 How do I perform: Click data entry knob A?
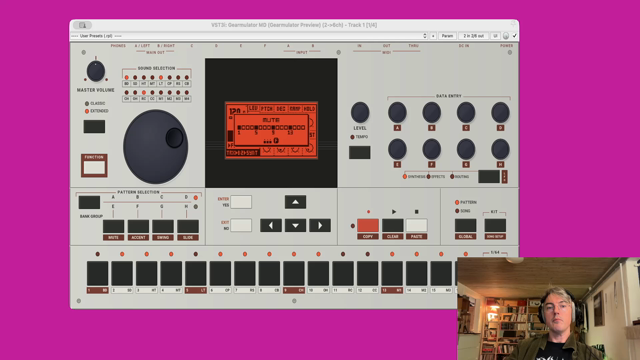pyautogui.click(x=397, y=113)
